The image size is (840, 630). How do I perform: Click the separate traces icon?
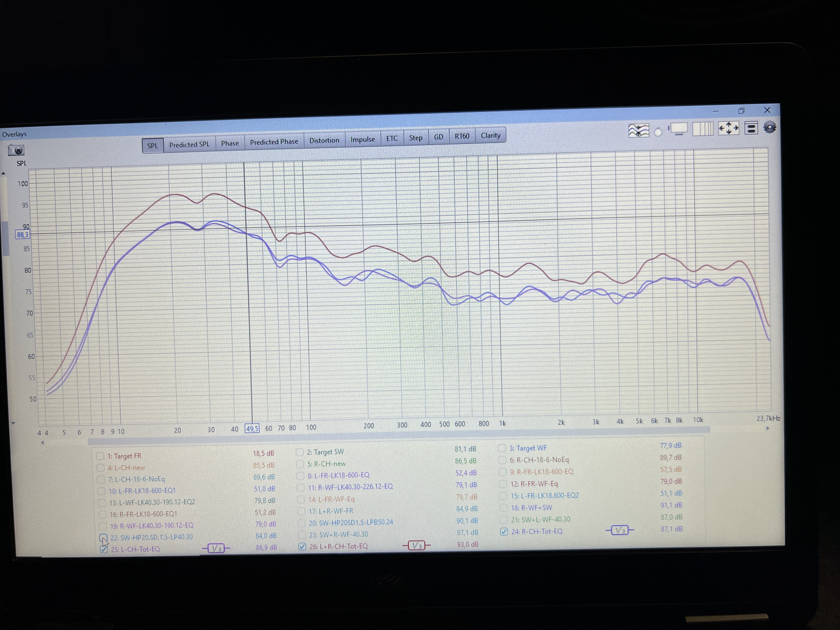[638, 131]
